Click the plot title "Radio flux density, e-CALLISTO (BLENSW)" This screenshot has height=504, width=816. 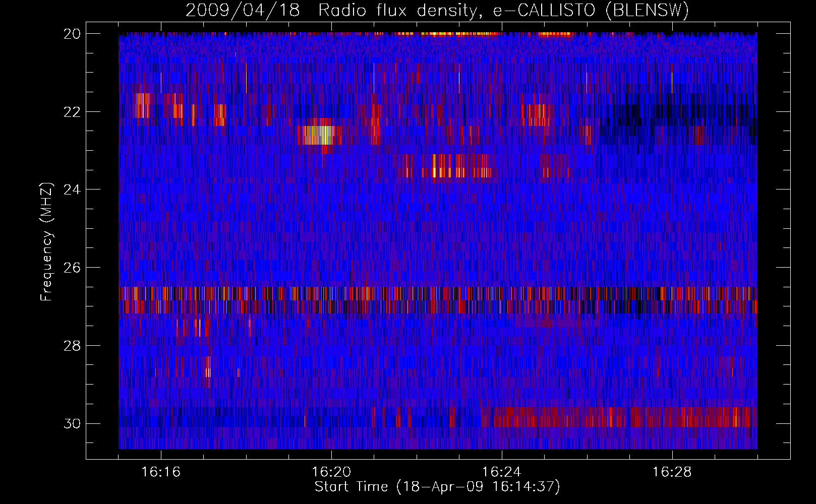click(x=503, y=10)
